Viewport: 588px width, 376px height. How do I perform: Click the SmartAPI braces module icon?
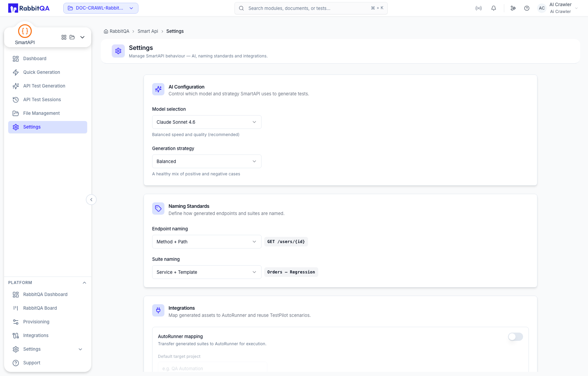pos(25,31)
